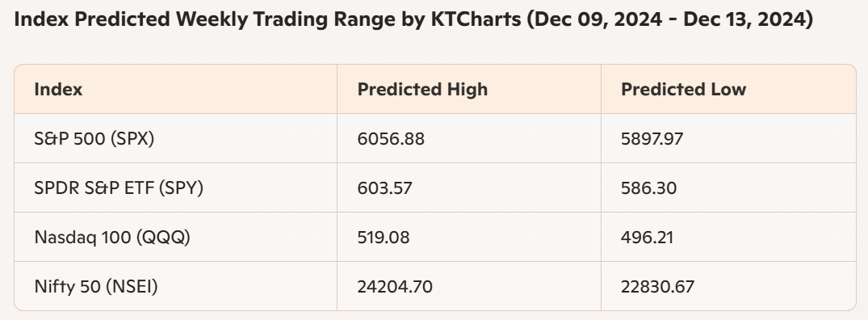The image size is (868, 320).
Task: Click the Index Predicted Weekly Trading Range title
Action: pyautogui.click(x=413, y=19)
